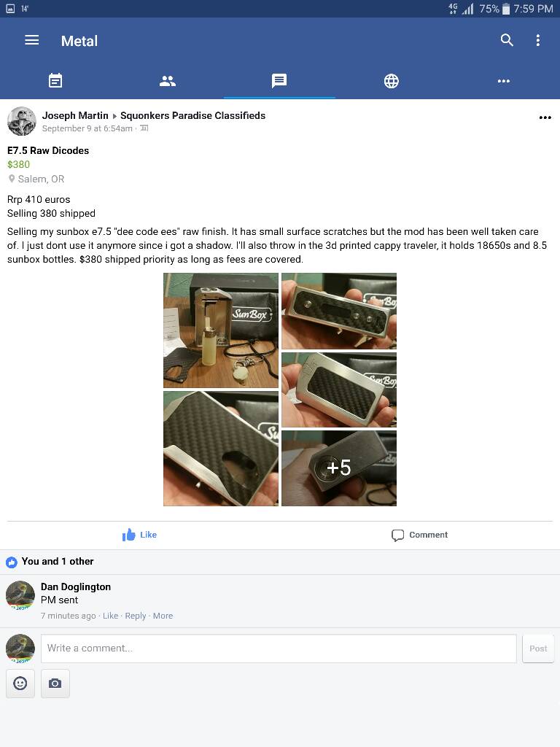Open the members people tab
The height and width of the screenshot is (747, 560).
click(x=168, y=81)
